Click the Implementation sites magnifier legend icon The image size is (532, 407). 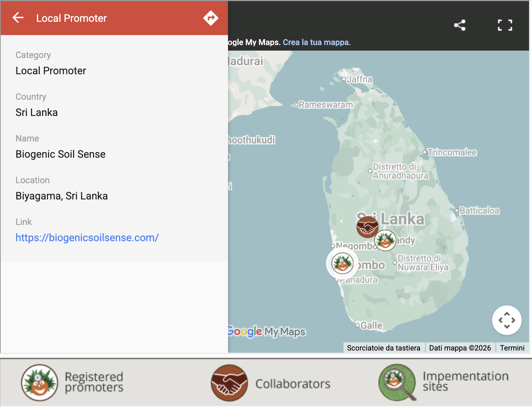pos(397,383)
